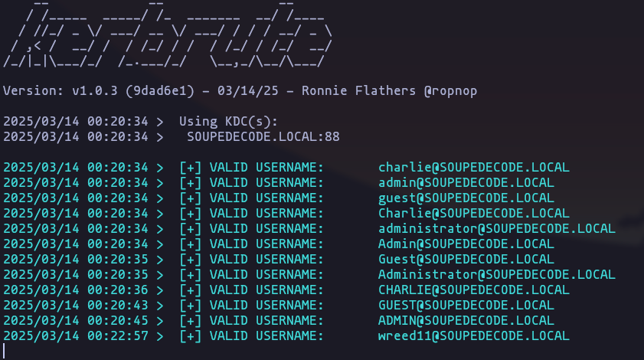Click the commit hash 9dad6e1

pyautogui.click(x=160, y=91)
